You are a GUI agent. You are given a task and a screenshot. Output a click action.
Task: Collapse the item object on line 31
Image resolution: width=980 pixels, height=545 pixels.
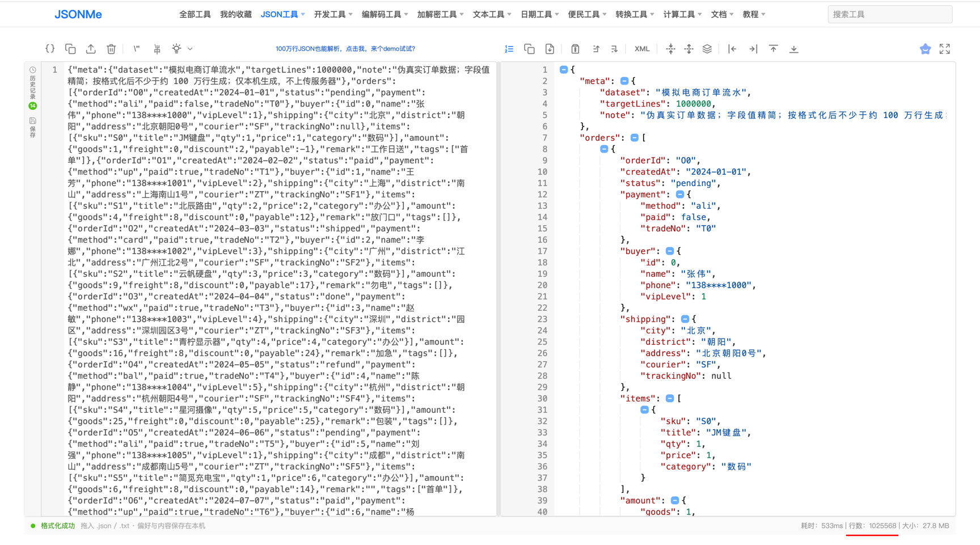[x=645, y=409]
